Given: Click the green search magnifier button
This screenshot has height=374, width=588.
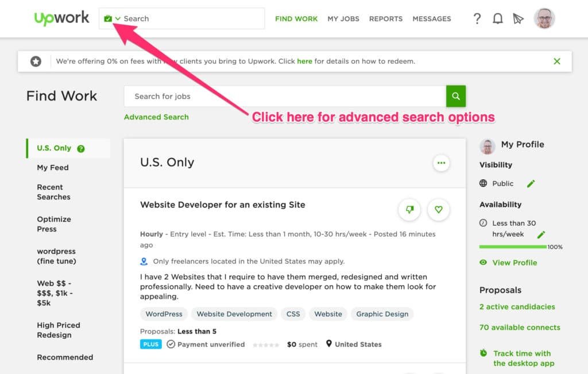Looking at the screenshot, I should pos(455,97).
